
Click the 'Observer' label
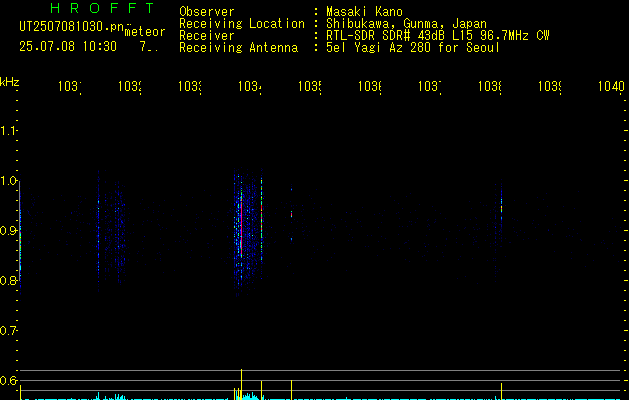(207, 12)
